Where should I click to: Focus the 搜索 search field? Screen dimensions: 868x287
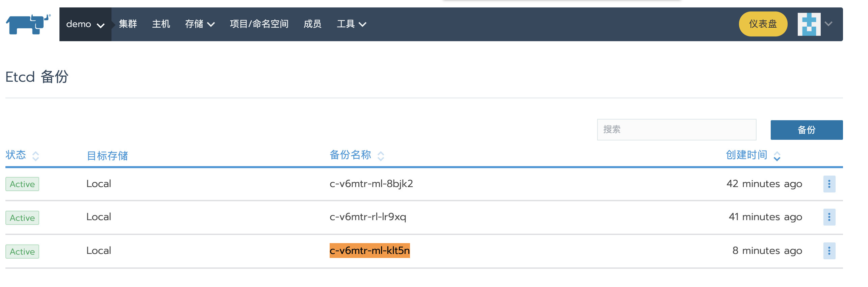point(676,130)
